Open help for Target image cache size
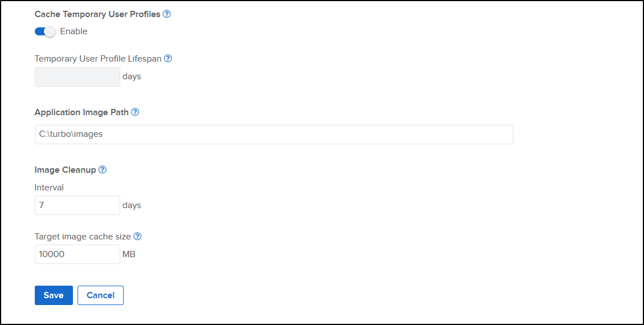Viewport: 644px width, 325px height. pyautogui.click(x=137, y=236)
